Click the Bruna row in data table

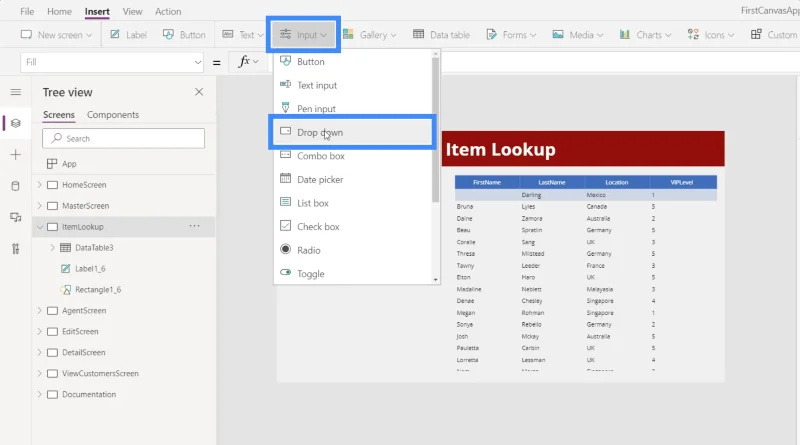point(586,207)
